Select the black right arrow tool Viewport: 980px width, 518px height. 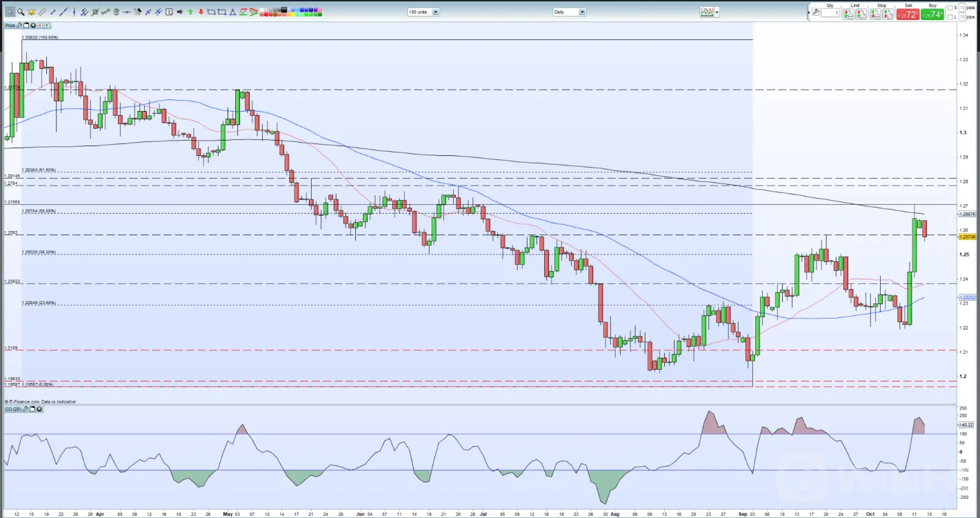(x=179, y=12)
